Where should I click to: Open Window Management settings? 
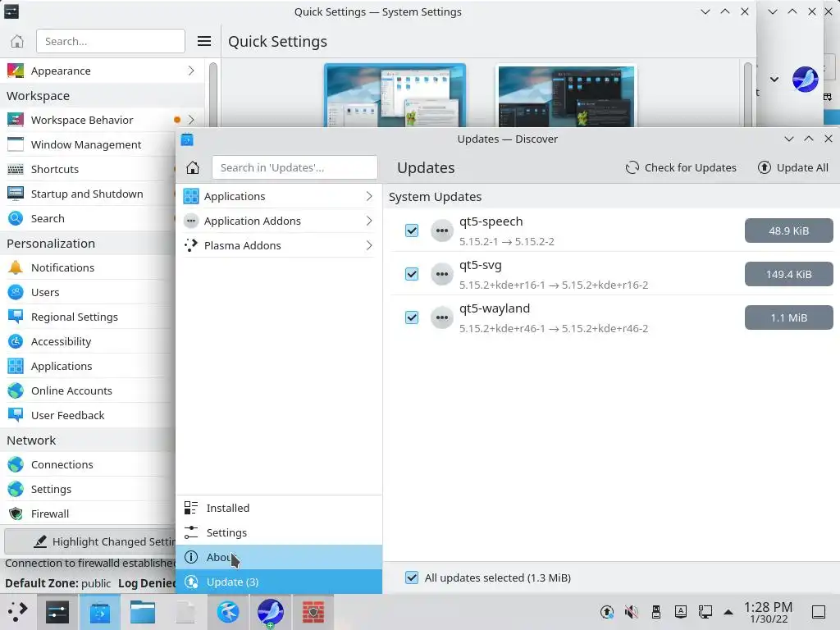tap(89, 144)
